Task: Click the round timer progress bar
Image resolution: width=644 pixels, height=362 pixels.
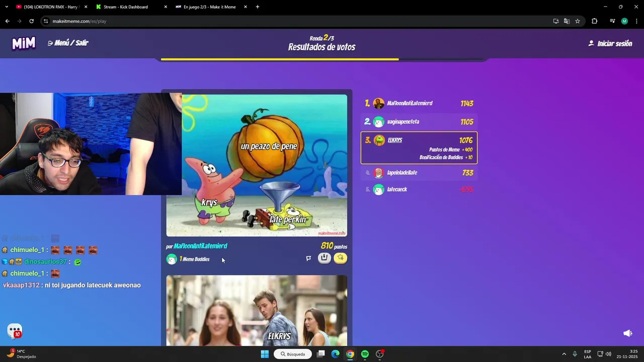Action: tap(322, 59)
